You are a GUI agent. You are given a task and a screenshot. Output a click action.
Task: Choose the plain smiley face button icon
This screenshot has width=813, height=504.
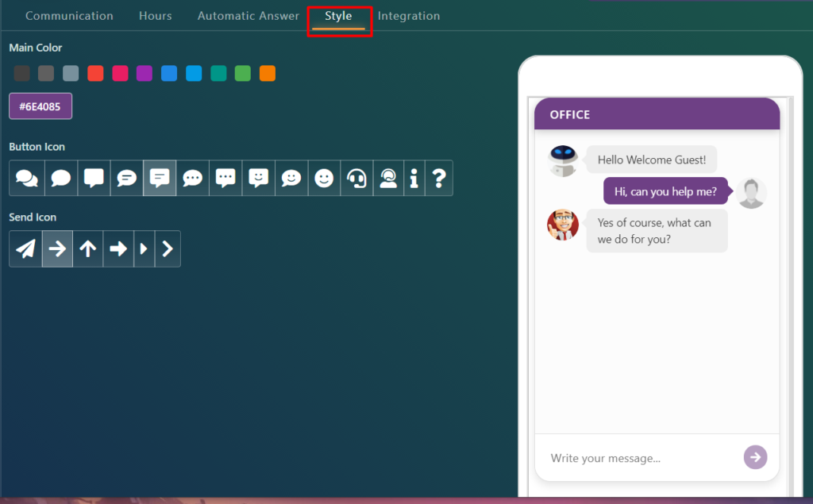coord(324,179)
